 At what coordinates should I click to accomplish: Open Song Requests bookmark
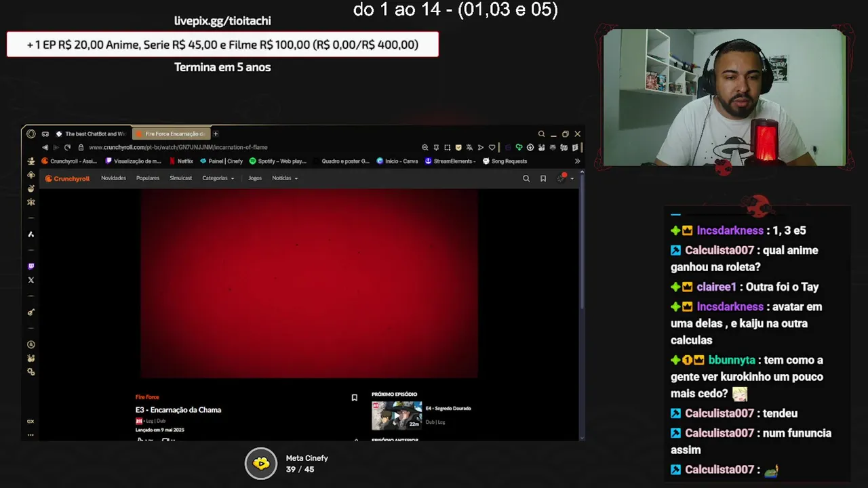point(505,161)
